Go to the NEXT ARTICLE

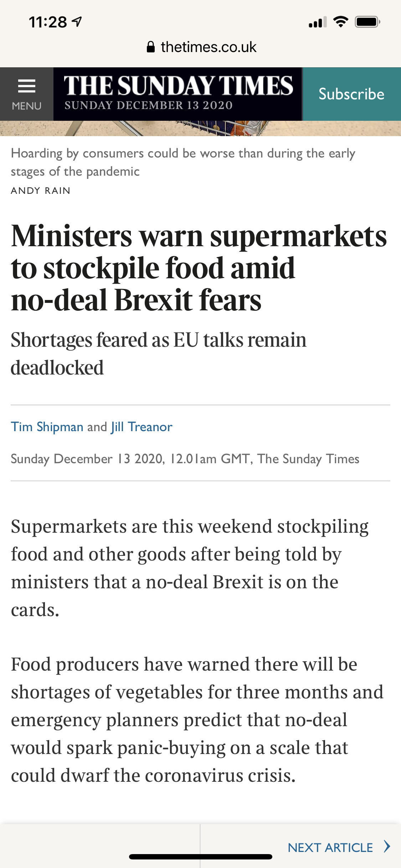[330, 847]
